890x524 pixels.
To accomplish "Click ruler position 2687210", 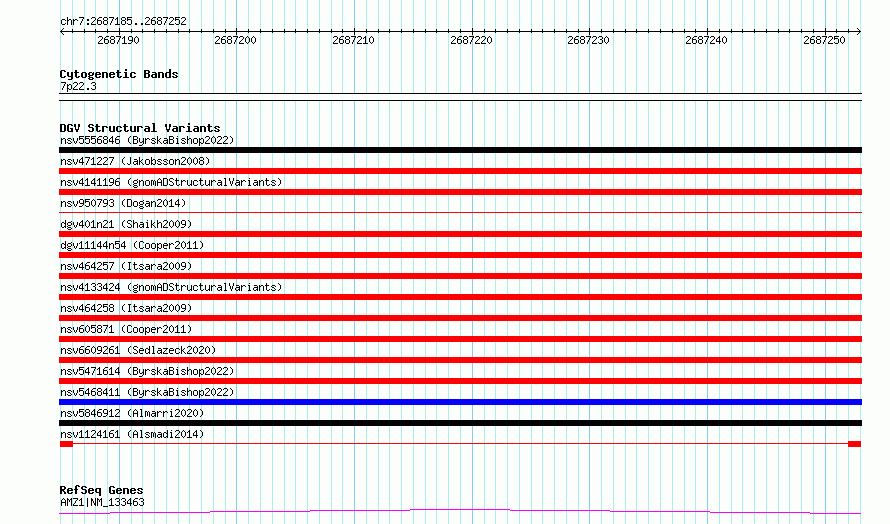I will point(354,40).
